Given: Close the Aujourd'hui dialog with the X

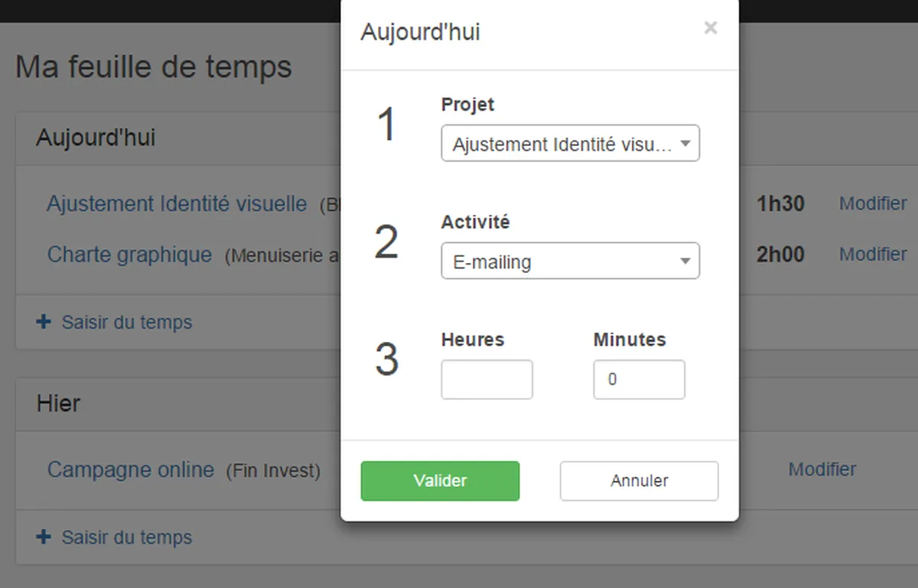Looking at the screenshot, I should pyautogui.click(x=711, y=28).
